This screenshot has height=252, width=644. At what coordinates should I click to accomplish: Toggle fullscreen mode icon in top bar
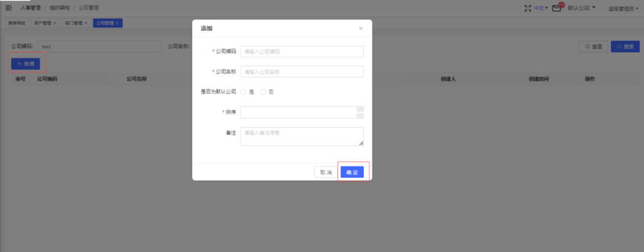tap(528, 9)
